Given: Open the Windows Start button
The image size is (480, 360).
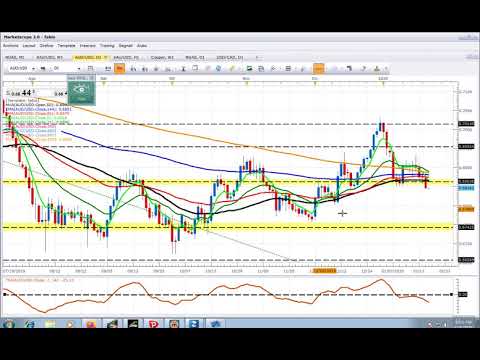Looking at the screenshot, I should click(8, 323).
